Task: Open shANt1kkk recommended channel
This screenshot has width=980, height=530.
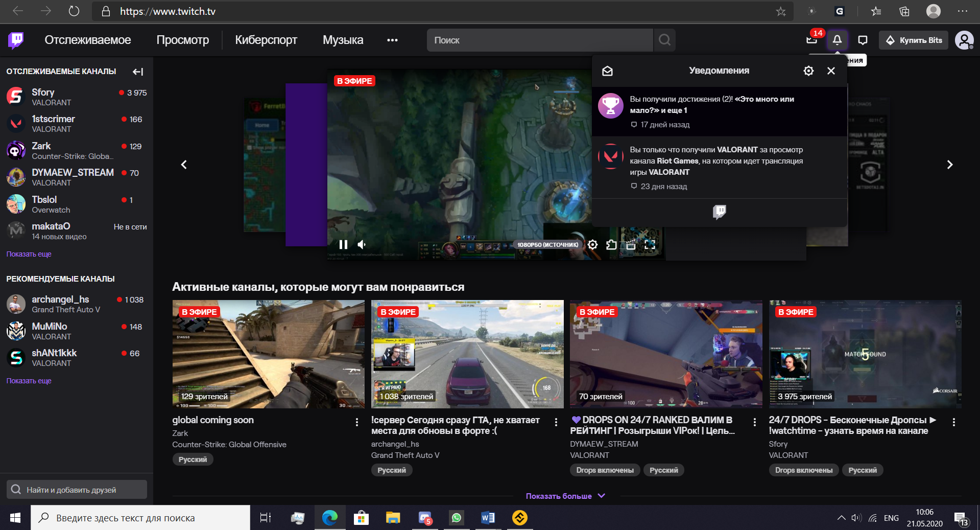Action: pos(77,357)
